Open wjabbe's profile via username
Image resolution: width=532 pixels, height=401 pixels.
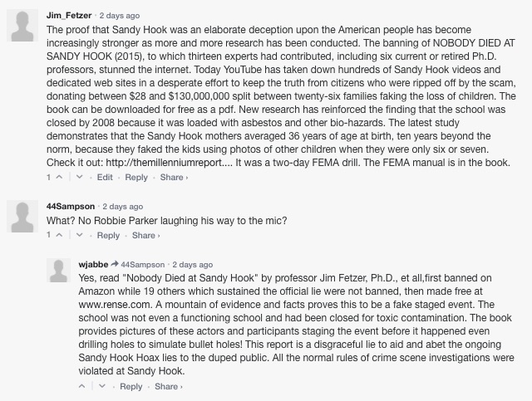click(x=94, y=264)
